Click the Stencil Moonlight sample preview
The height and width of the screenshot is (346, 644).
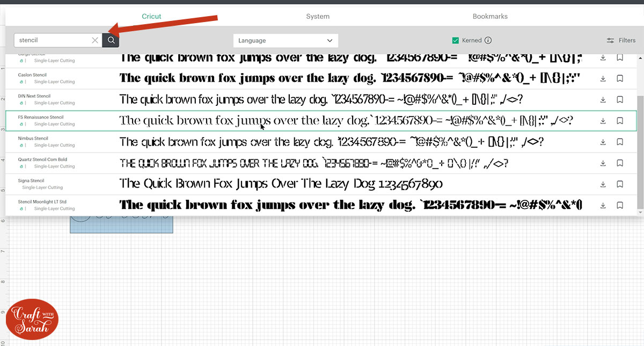click(352, 205)
